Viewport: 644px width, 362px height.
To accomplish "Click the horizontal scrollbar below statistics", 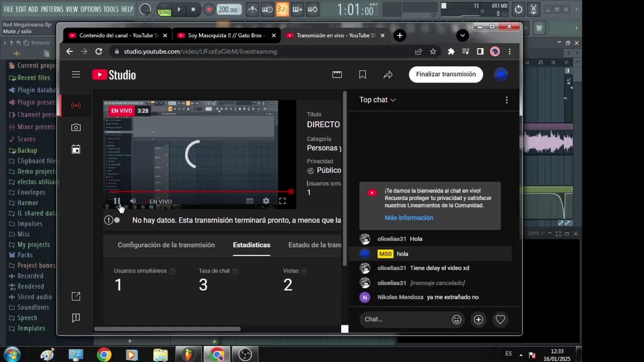I will [167, 329].
